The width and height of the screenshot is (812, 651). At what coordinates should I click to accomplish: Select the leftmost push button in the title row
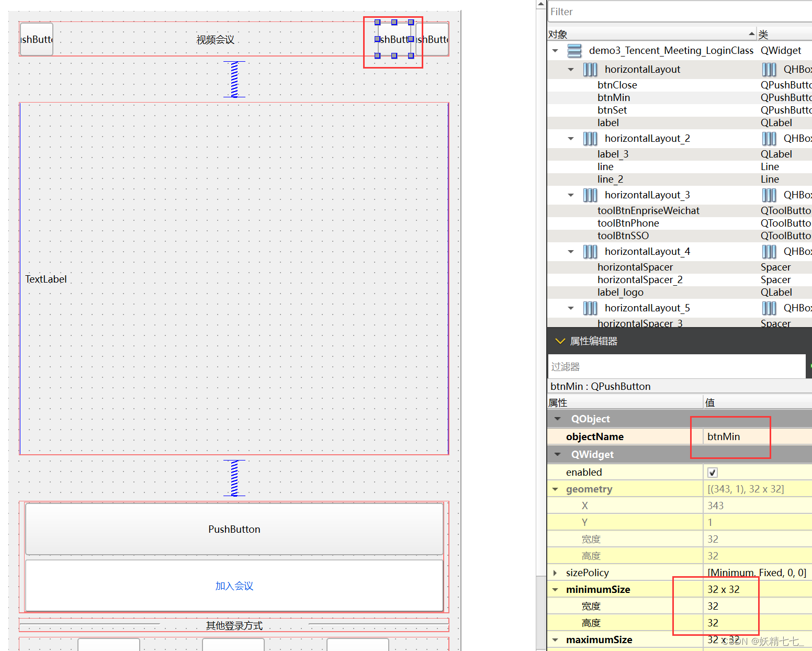[37, 39]
